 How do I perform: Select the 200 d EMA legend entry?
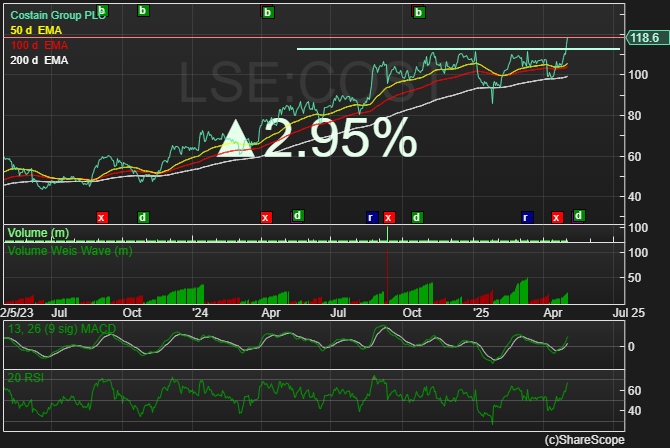click(x=39, y=60)
